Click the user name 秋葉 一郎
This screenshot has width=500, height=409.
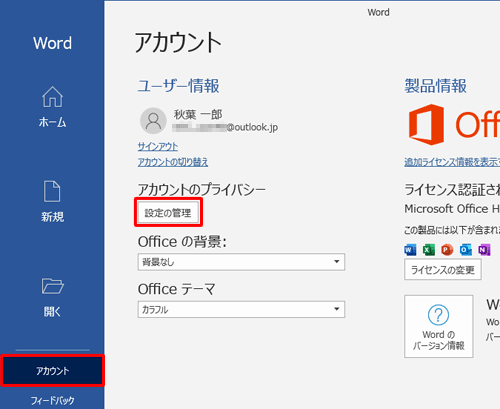tap(198, 115)
